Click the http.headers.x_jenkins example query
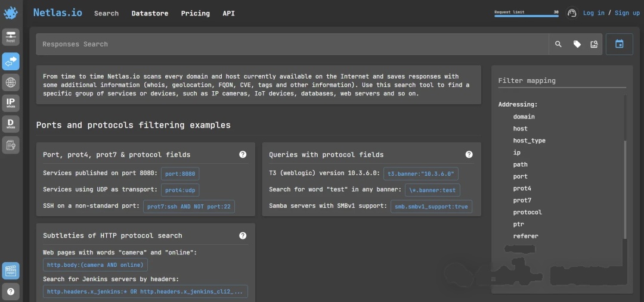 point(145,291)
